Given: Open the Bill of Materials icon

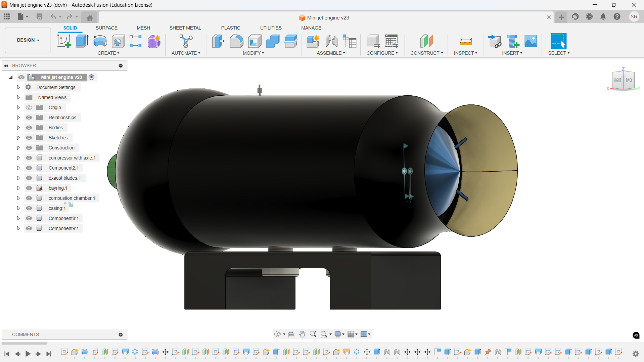Looking at the screenshot, I should (x=350, y=41).
